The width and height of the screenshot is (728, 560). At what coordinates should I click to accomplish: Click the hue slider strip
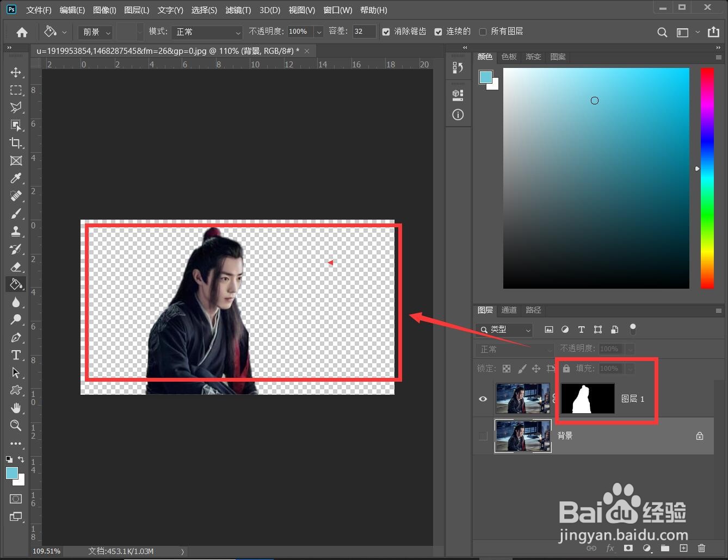(707, 178)
